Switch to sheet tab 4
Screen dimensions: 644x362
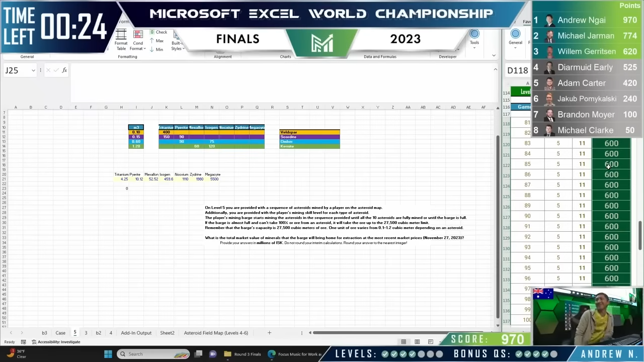click(111, 333)
